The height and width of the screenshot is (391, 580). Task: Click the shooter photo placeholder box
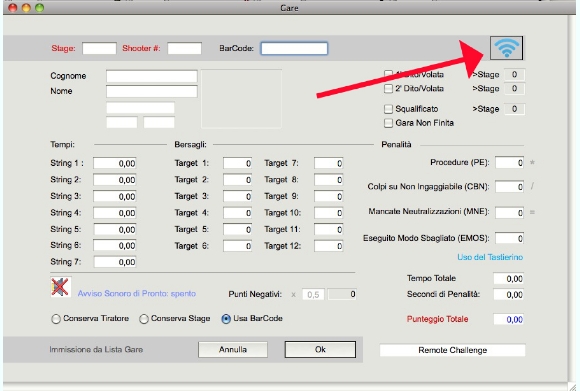click(241, 99)
